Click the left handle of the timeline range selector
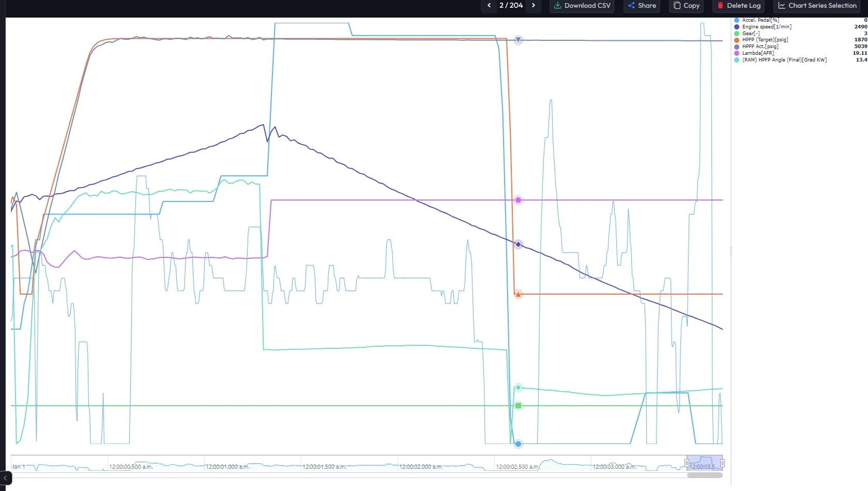Viewport: 868px width, 491px height. click(x=687, y=463)
